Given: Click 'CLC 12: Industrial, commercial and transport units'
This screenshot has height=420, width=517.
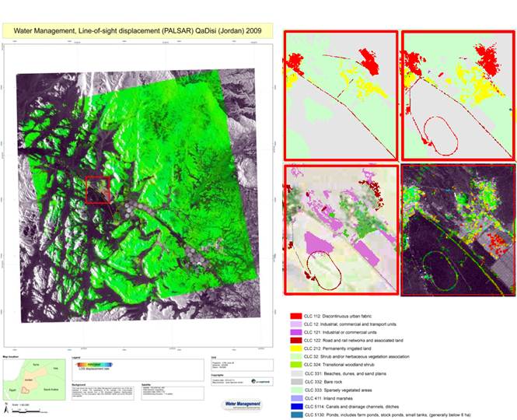Looking at the screenshot, I should click(350, 324).
